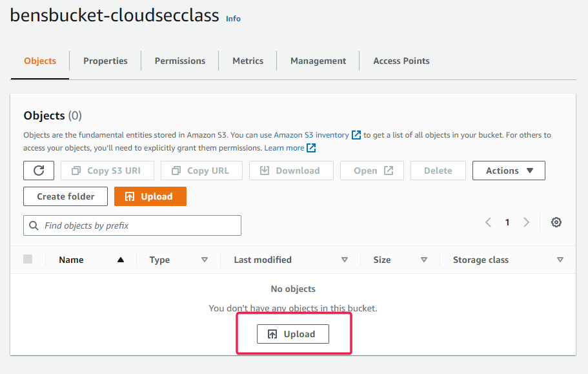Image resolution: width=588 pixels, height=374 pixels.
Task: Click the white Upload button below No objects
Action: tap(293, 334)
